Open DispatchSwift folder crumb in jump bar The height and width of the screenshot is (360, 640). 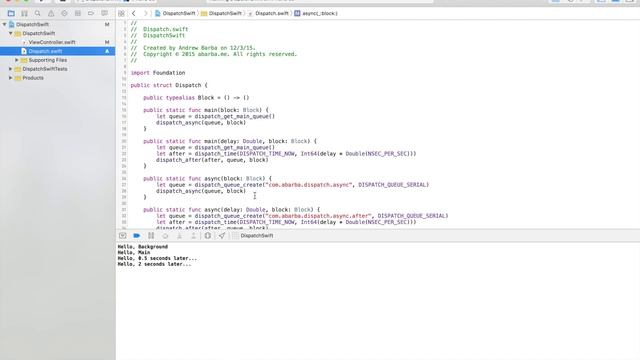coord(221,13)
